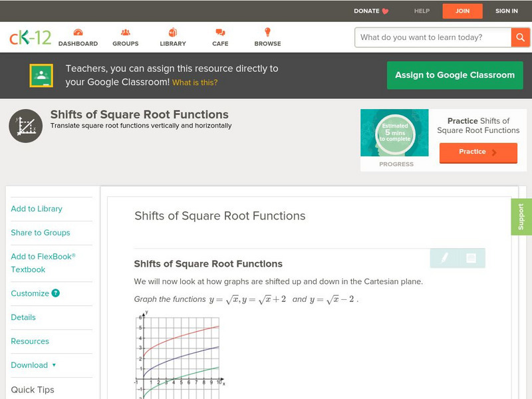Click Assign to Google Classroom button
The image size is (532, 399).
(455, 75)
